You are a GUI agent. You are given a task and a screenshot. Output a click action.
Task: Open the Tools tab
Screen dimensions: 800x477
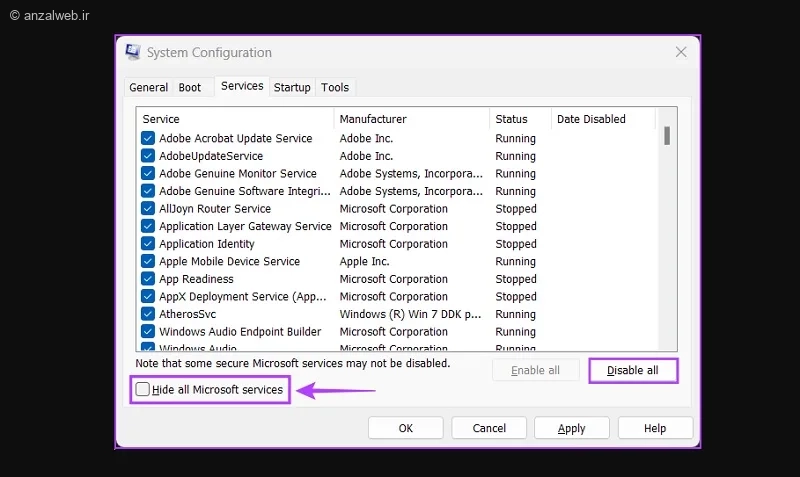(x=335, y=87)
